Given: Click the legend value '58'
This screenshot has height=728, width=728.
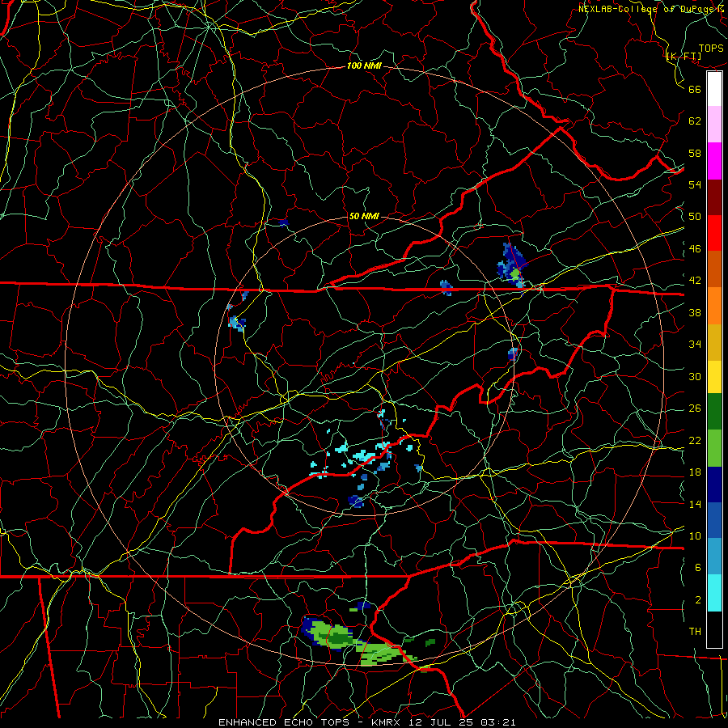Looking at the screenshot, I should pyautogui.click(x=695, y=153).
